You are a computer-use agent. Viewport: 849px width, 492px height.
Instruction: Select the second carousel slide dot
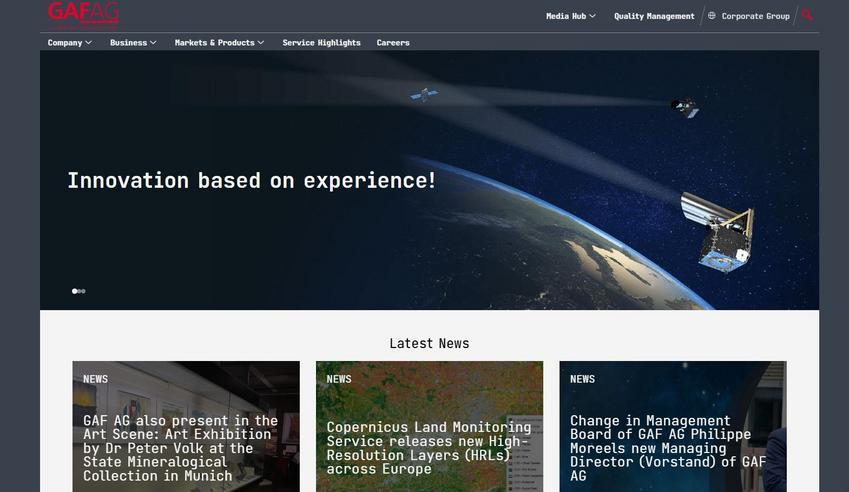[x=80, y=291]
